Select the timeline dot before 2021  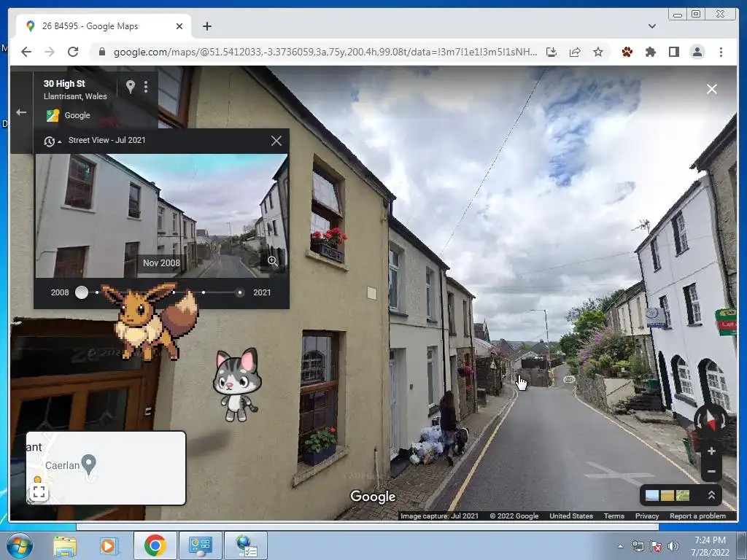pyautogui.click(x=204, y=292)
